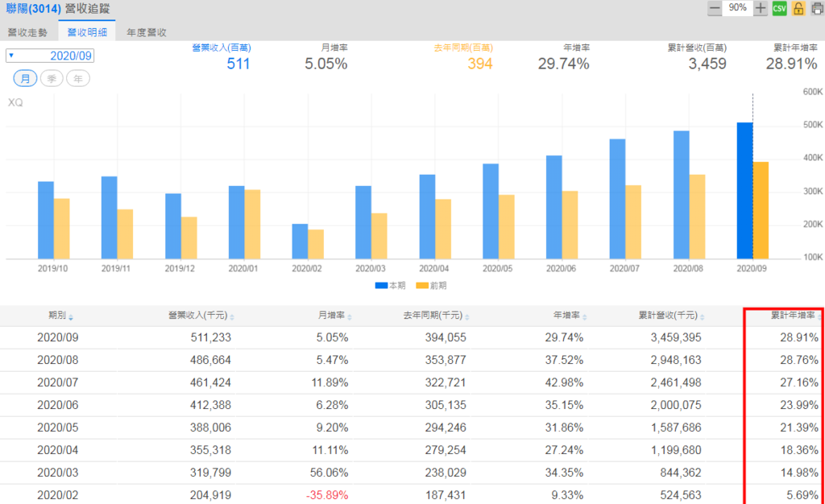Click the 11.89% monthly growth cell
Viewport: 825px width, 504px height.
click(330, 382)
